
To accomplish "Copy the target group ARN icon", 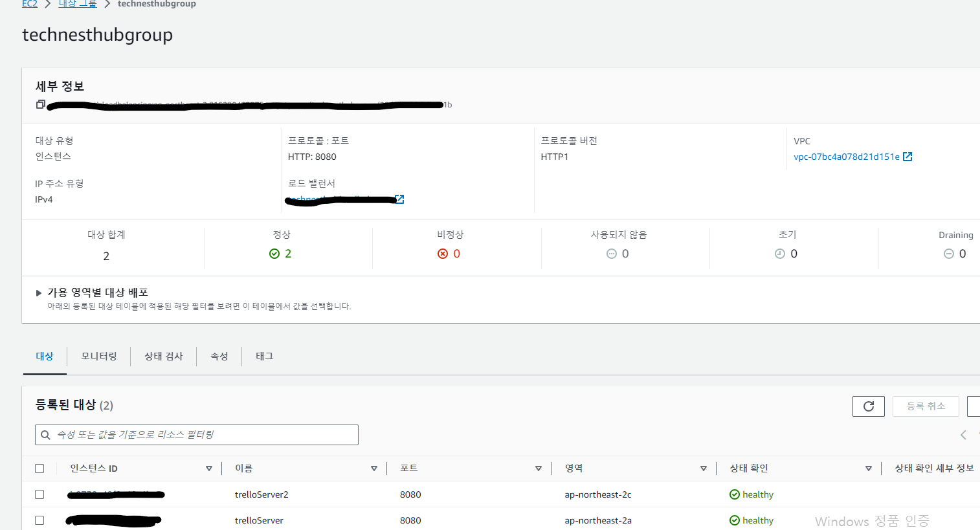I will click(x=40, y=104).
